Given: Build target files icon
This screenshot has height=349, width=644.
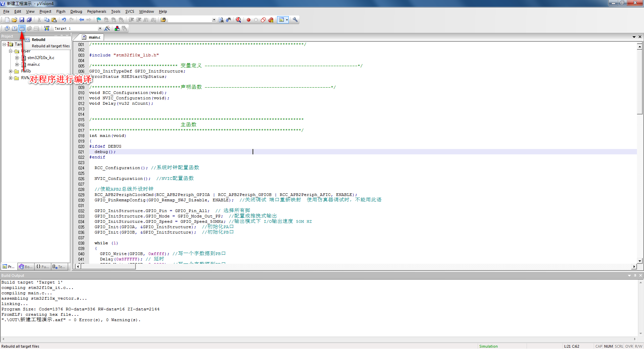Looking at the screenshot, I should coord(14,29).
